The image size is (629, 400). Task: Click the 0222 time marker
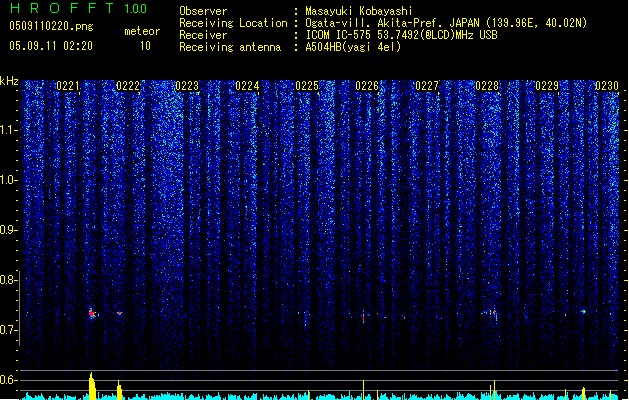pos(128,86)
